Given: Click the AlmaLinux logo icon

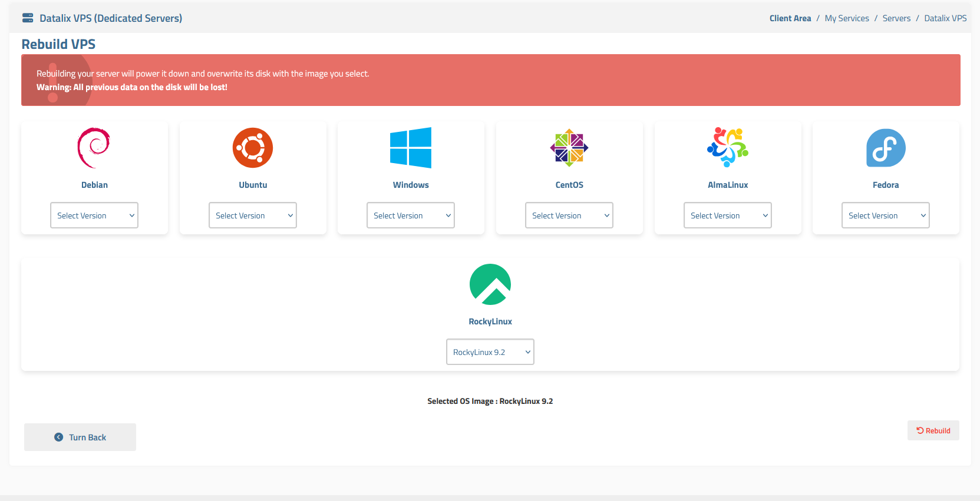Looking at the screenshot, I should (728, 147).
